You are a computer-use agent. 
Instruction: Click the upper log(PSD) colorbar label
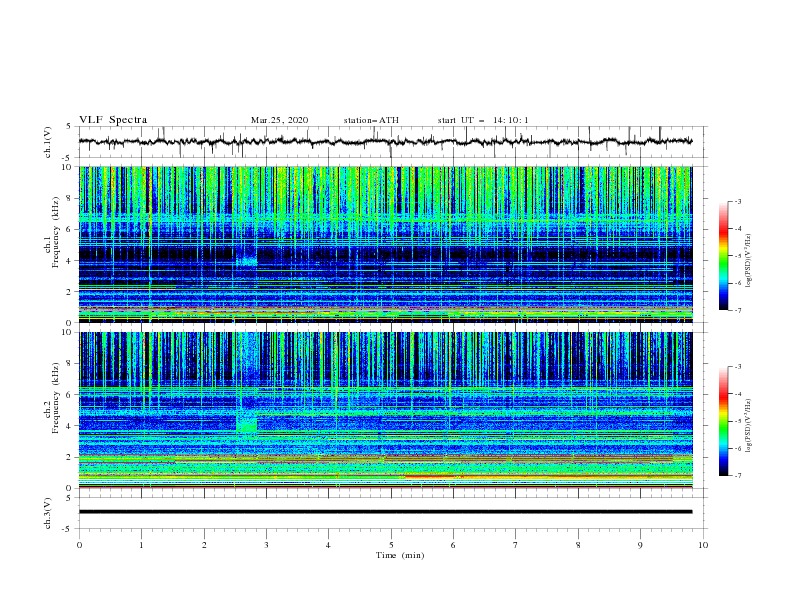[x=749, y=261]
